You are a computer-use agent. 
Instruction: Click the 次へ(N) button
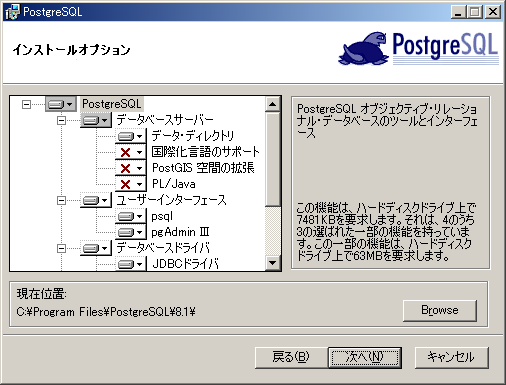pyautogui.click(x=365, y=358)
